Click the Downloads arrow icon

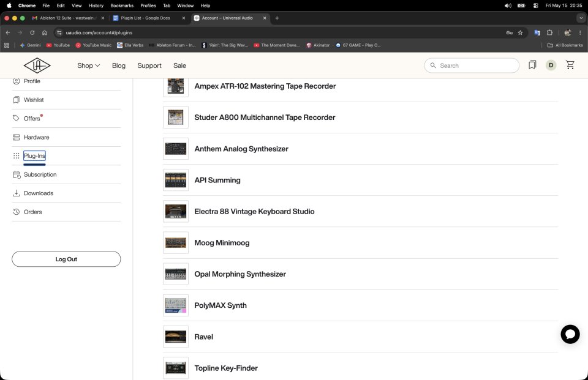(x=16, y=193)
